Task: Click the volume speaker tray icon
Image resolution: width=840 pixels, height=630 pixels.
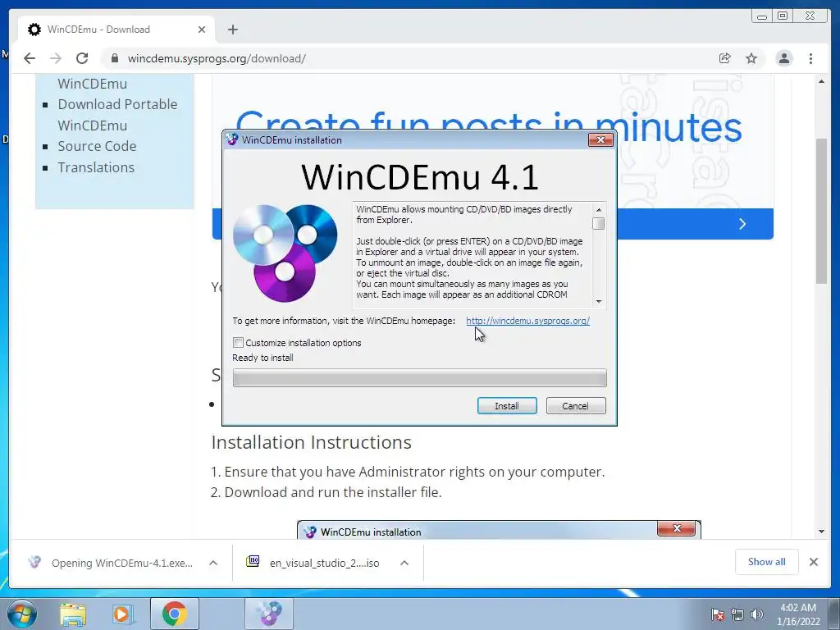Action: [x=757, y=614]
